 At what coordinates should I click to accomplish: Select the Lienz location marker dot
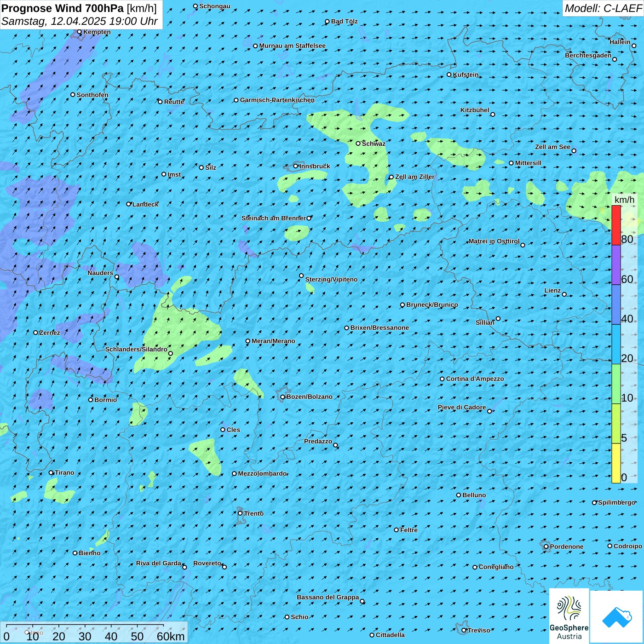coord(564,294)
